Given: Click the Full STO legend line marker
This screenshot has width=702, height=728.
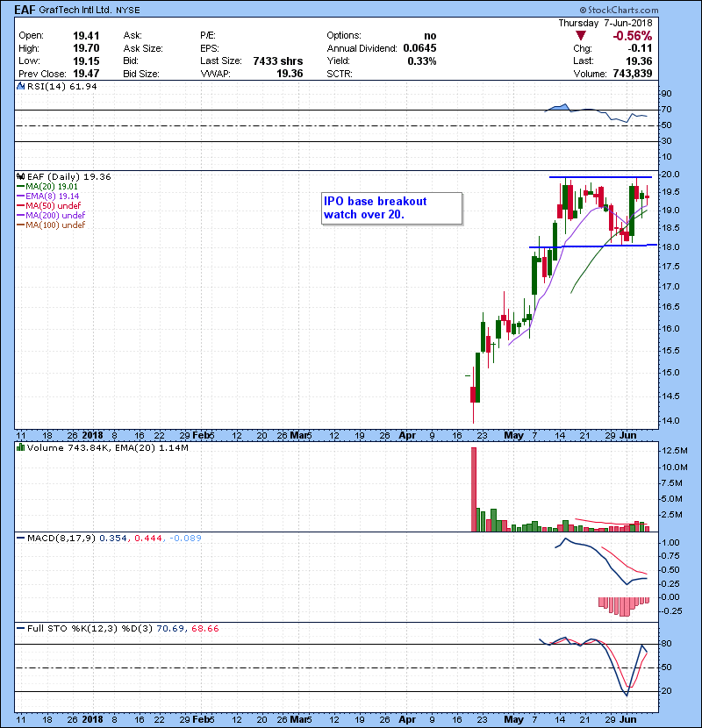Looking at the screenshot, I should (x=21, y=628).
